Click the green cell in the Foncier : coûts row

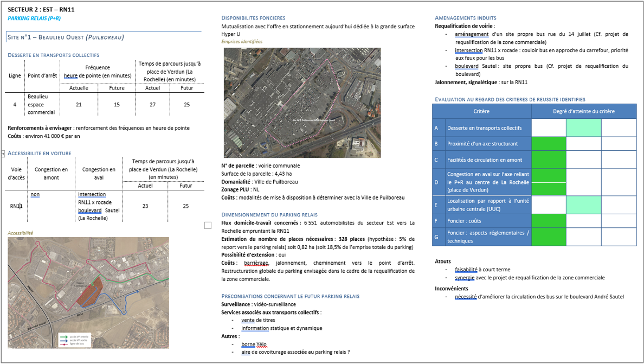point(548,221)
